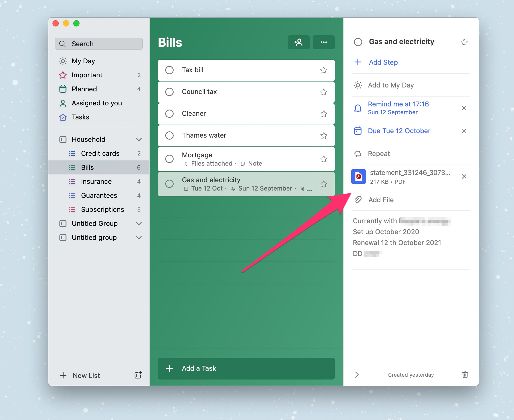The width and height of the screenshot is (514, 420).
Task: Star the Mortgage task as important
Action: [x=324, y=159]
